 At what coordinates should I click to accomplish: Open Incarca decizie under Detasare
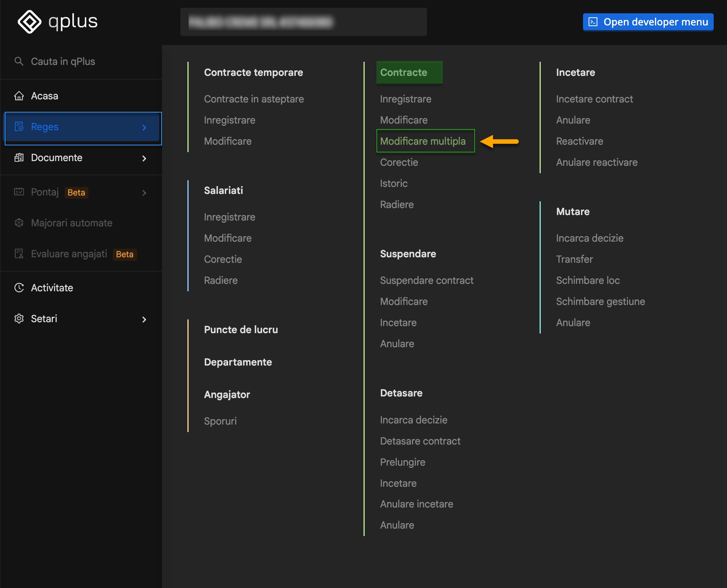tap(414, 420)
